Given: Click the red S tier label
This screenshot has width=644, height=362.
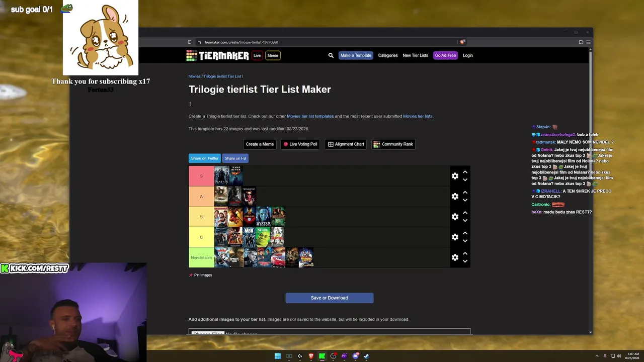Looking at the screenshot, I should [x=201, y=176].
